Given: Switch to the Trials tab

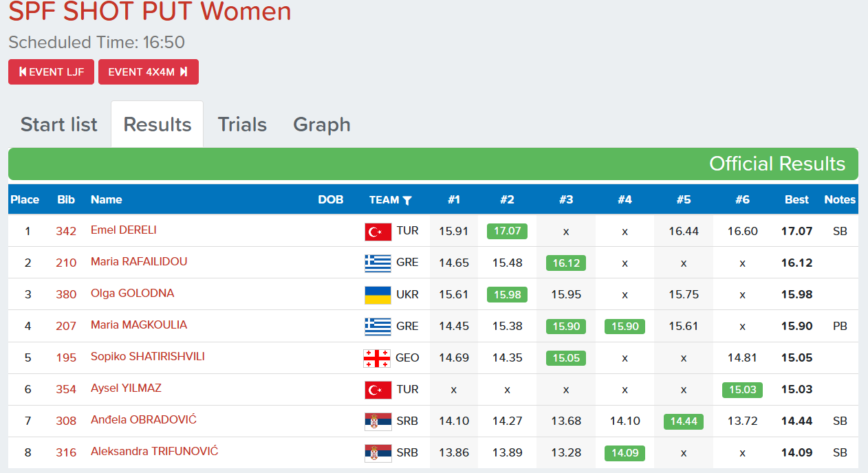Looking at the screenshot, I should click(x=242, y=124).
